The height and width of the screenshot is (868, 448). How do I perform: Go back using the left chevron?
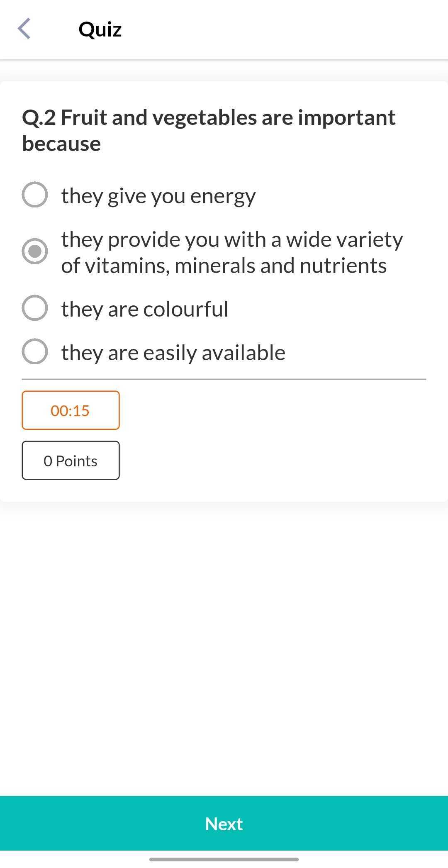click(24, 29)
